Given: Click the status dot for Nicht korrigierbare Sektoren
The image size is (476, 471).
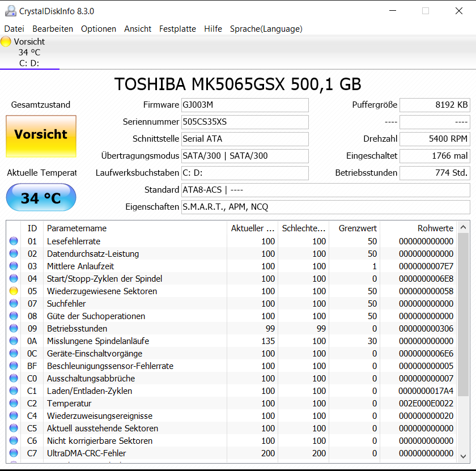Looking at the screenshot, I should click(14, 440).
